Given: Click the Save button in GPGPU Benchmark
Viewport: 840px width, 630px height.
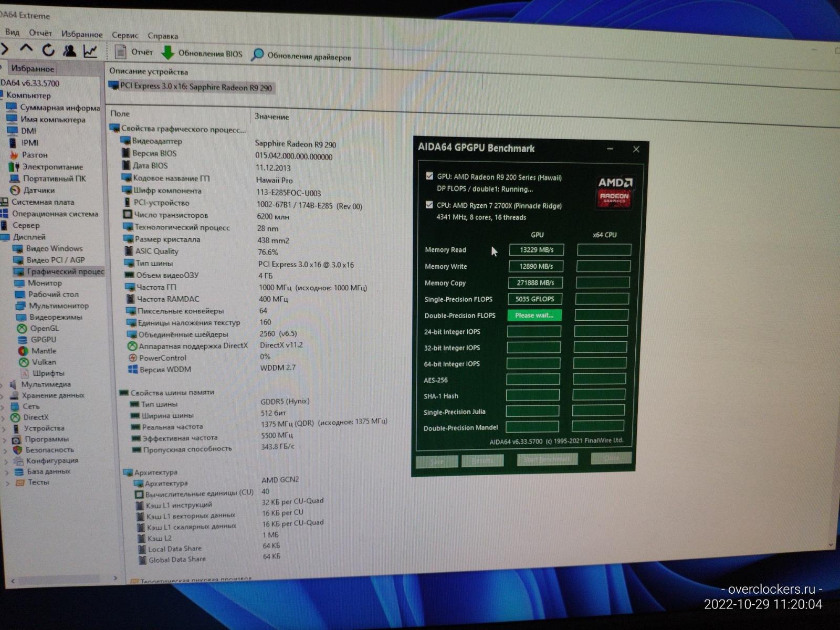Looking at the screenshot, I should click(437, 461).
